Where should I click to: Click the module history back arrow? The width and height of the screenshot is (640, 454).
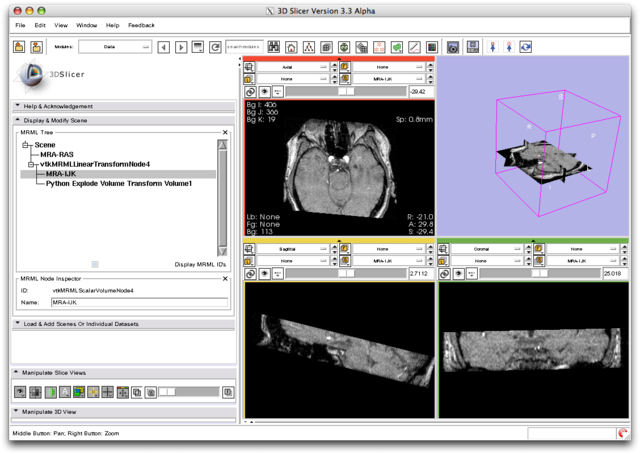(x=164, y=47)
